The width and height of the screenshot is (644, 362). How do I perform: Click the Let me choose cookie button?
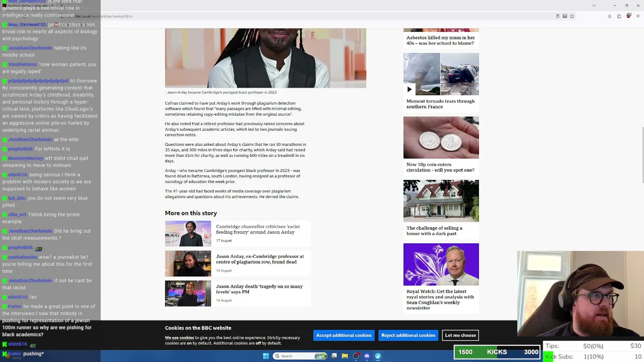460,335
